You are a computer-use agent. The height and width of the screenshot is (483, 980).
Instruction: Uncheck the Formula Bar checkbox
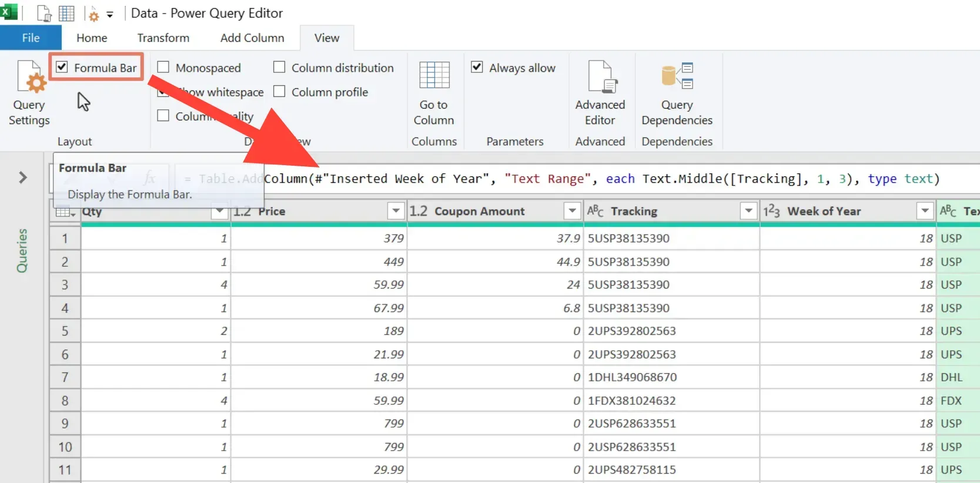click(62, 68)
